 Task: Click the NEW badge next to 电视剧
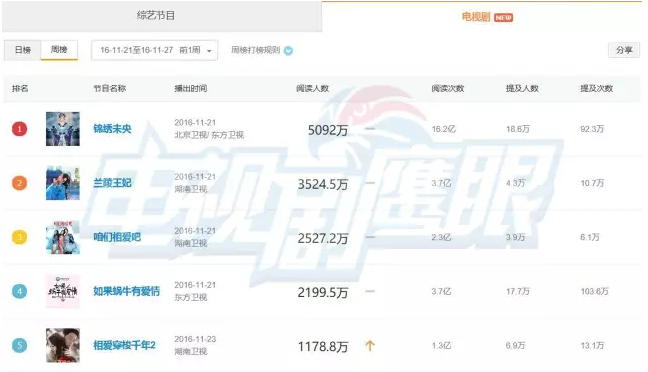click(x=503, y=17)
